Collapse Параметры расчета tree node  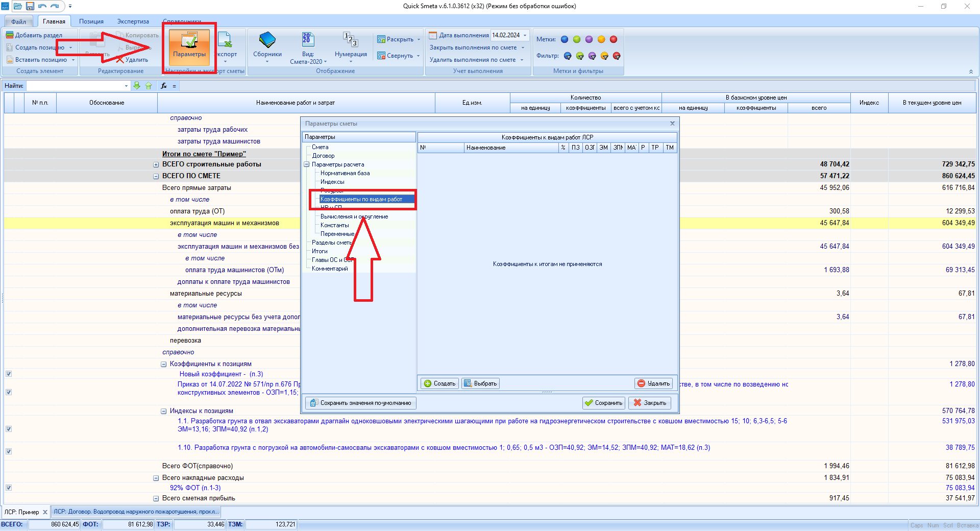307,164
